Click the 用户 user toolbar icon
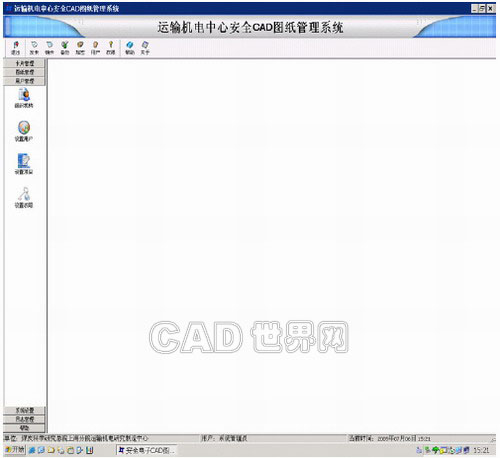The height and width of the screenshot is (458, 500). (95, 48)
